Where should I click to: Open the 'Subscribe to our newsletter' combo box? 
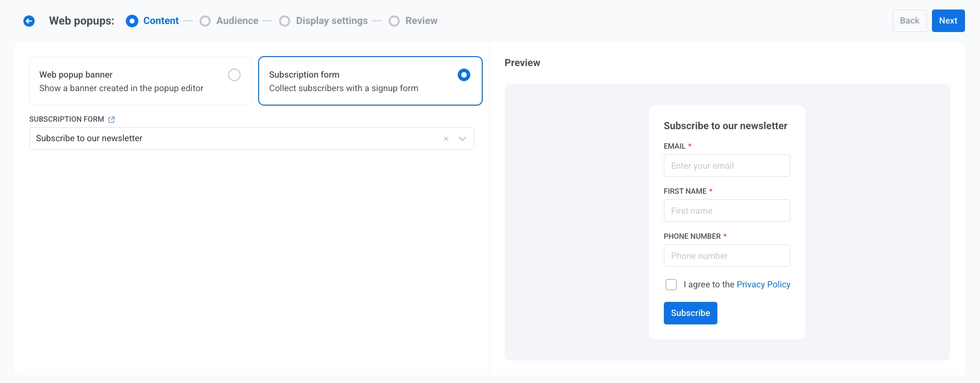(x=252, y=139)
